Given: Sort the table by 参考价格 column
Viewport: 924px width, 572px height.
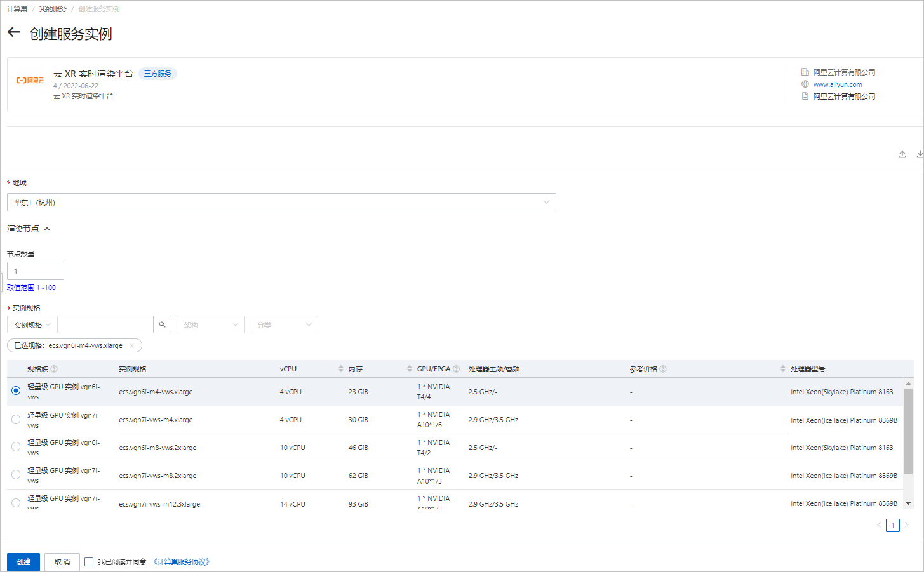Looking at the screenshot, I should click(x=783, y=369).
